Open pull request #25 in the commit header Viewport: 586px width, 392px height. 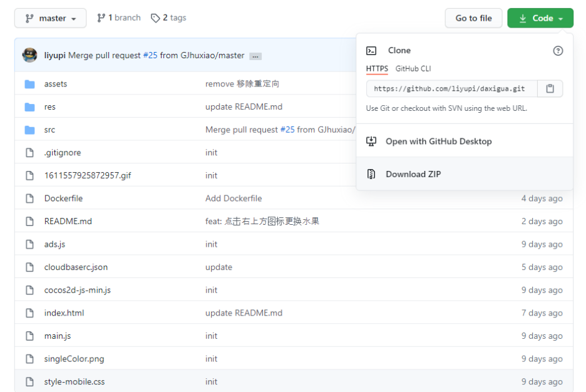(150, 55)
